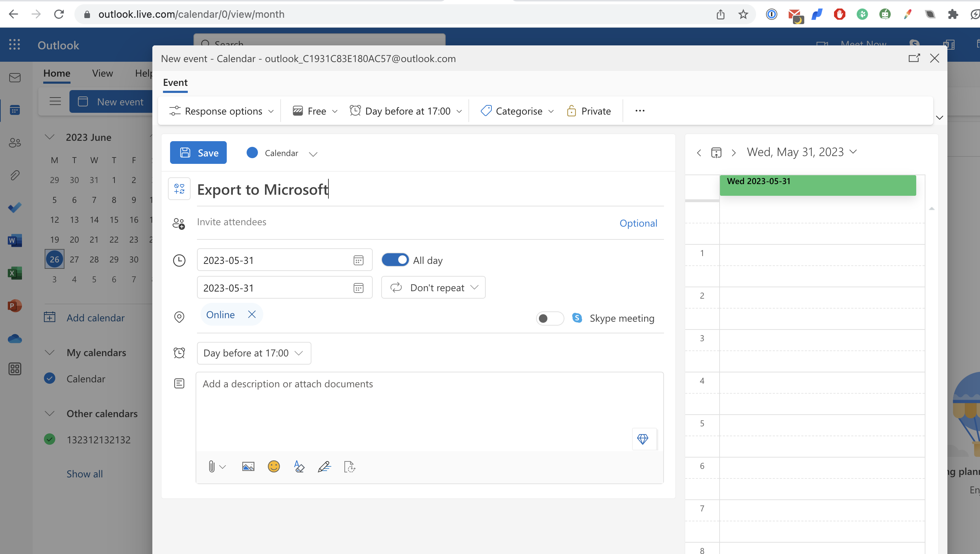Enable the Skype meeting toggle
The image size is (980, 554).
(550, 318)
